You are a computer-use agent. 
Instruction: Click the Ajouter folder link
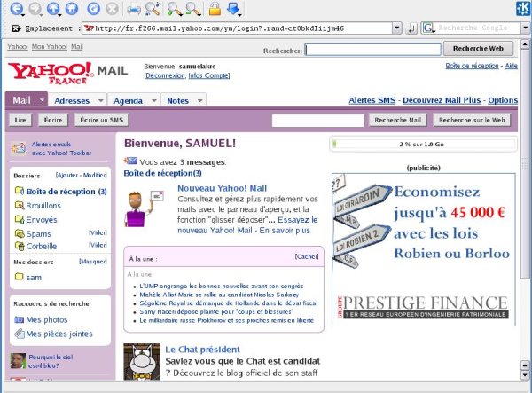66,175
